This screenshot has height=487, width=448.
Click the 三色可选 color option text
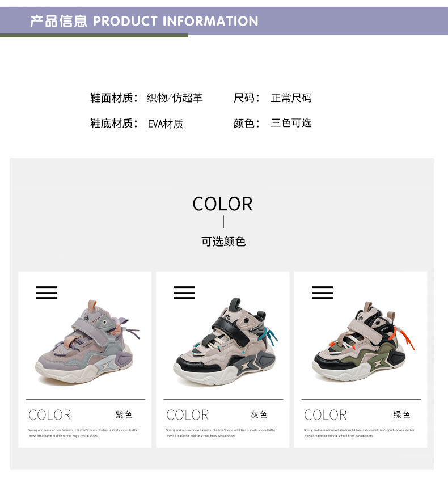tap(291, 122)
